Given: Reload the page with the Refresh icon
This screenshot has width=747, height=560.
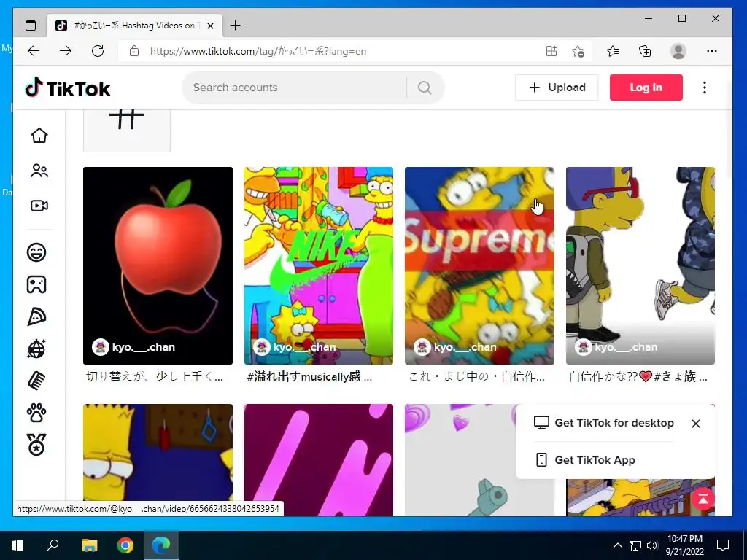Looking at the screenshot, I should (98, 51).
